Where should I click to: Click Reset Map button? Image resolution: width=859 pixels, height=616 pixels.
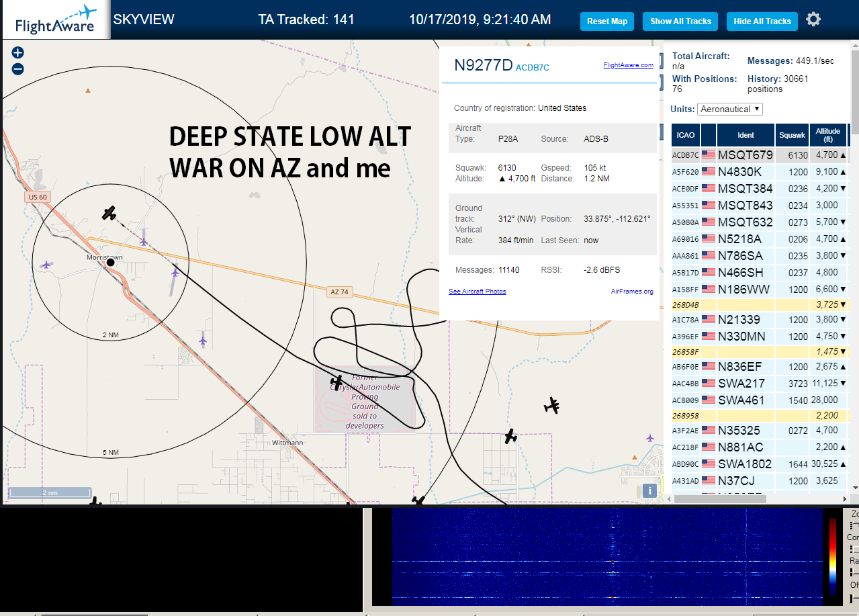point(607,21)
